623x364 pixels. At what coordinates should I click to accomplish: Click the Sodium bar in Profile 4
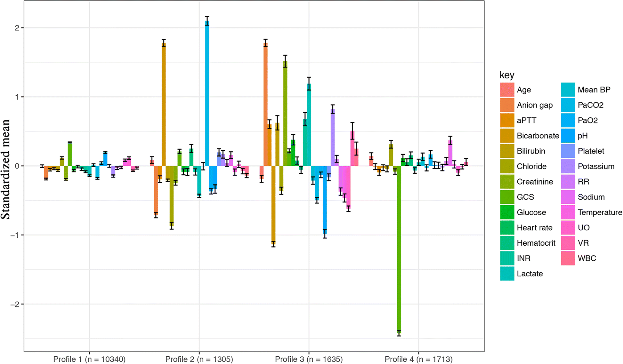(x=450, y=153)
